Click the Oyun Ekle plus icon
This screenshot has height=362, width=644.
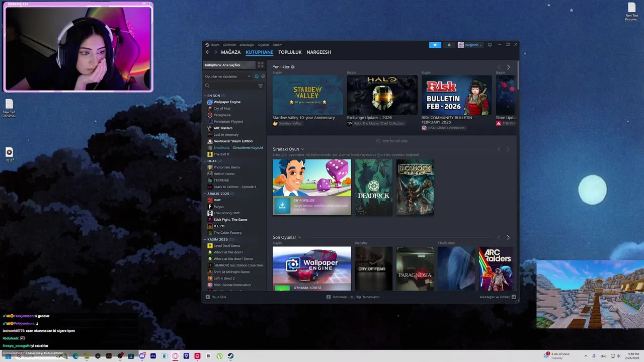coord(208,297)
